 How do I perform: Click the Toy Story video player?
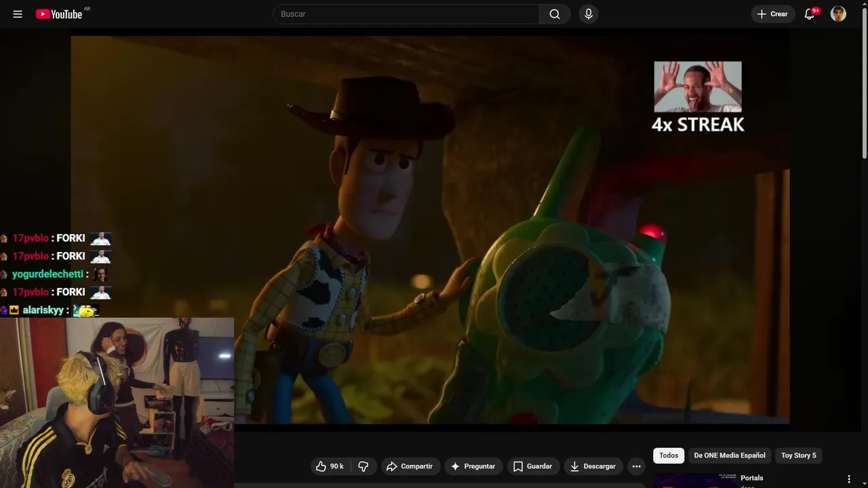coord(430,230)
